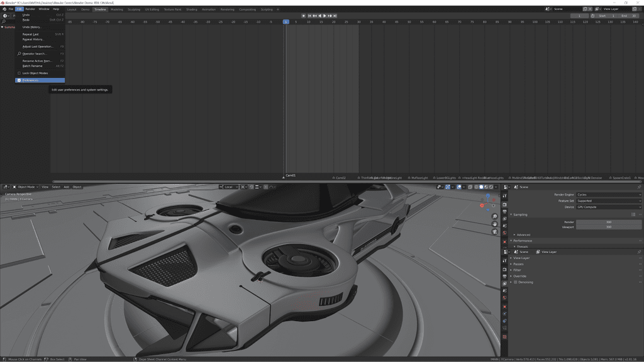Enable the Denoising checkbox
644x362 pixels.
coord(516,282)
